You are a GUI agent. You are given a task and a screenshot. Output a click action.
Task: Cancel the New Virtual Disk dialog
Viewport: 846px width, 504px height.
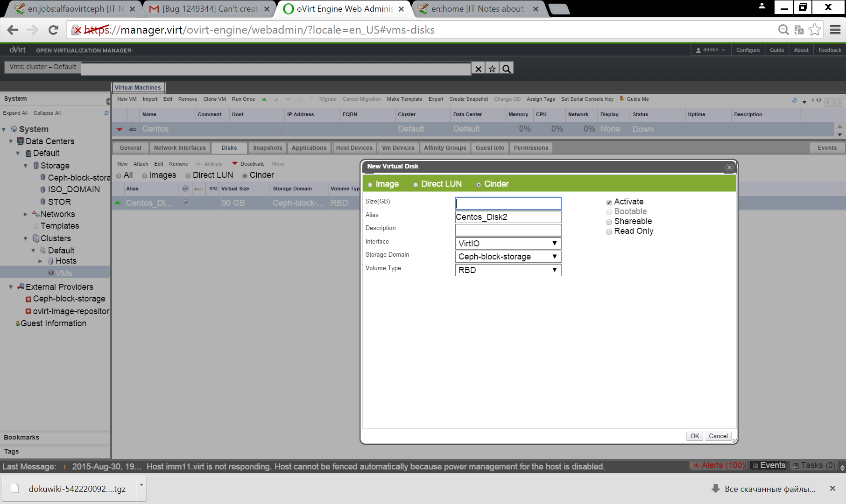(718, 436)
